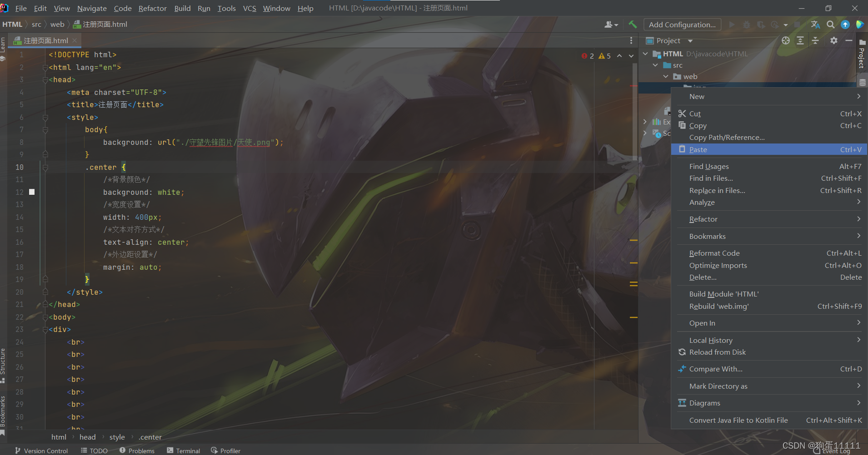868x455 pixels.
Task: Open the Diagrams submenu
Action: pos(769,403)
